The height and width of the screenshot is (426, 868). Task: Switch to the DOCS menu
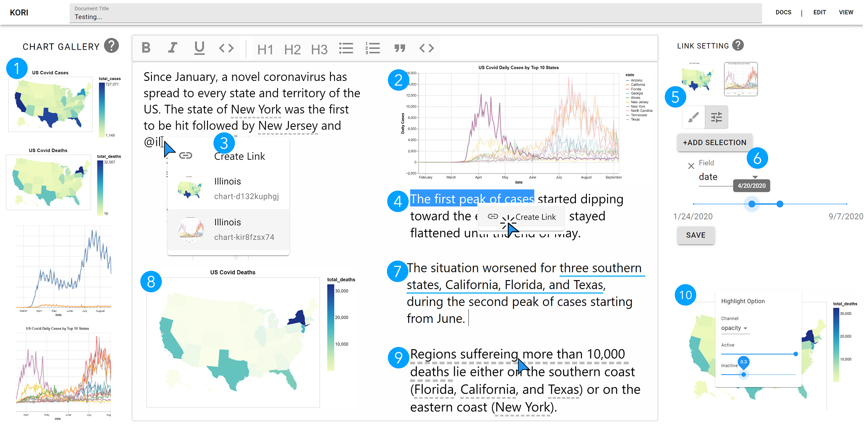pyautogui.click(x=783, y=12)
